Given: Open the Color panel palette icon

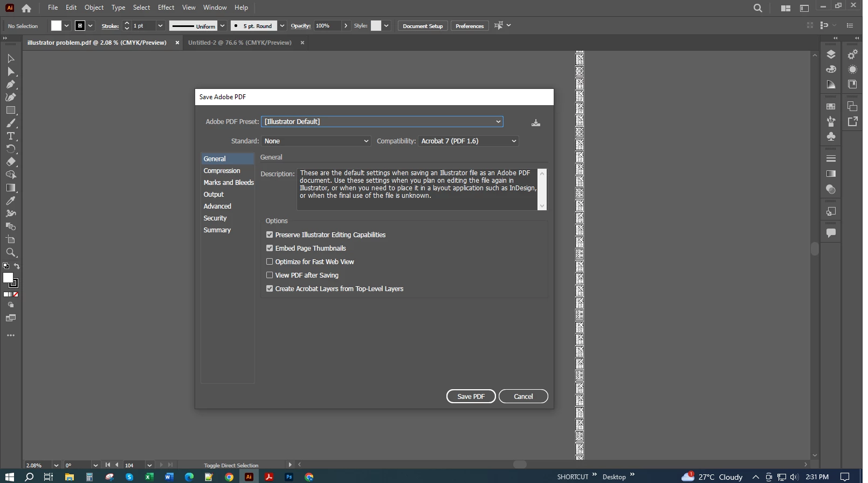Looking at the screenshot, I should pos(831,70).
